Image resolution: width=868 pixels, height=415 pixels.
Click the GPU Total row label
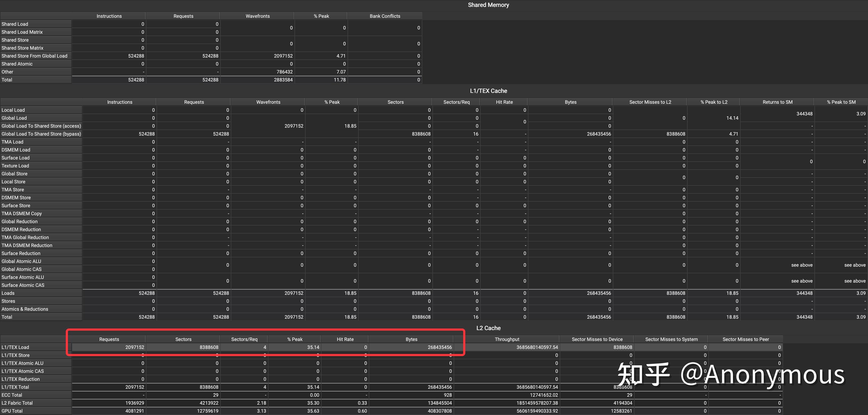[12, 411]
